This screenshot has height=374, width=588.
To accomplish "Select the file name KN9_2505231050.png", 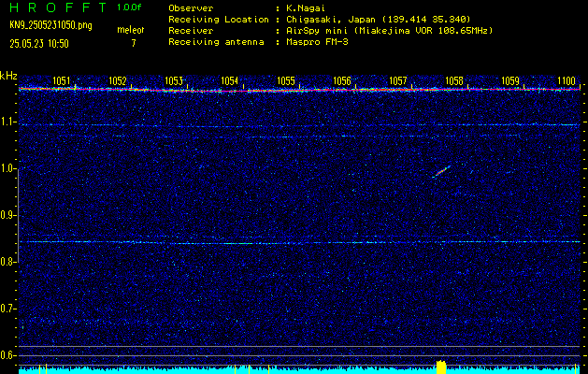I will 50,25.
